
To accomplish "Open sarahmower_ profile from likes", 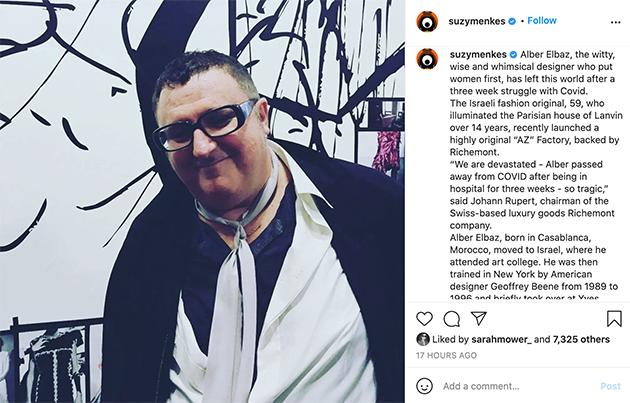I will [x=501, y=340].
